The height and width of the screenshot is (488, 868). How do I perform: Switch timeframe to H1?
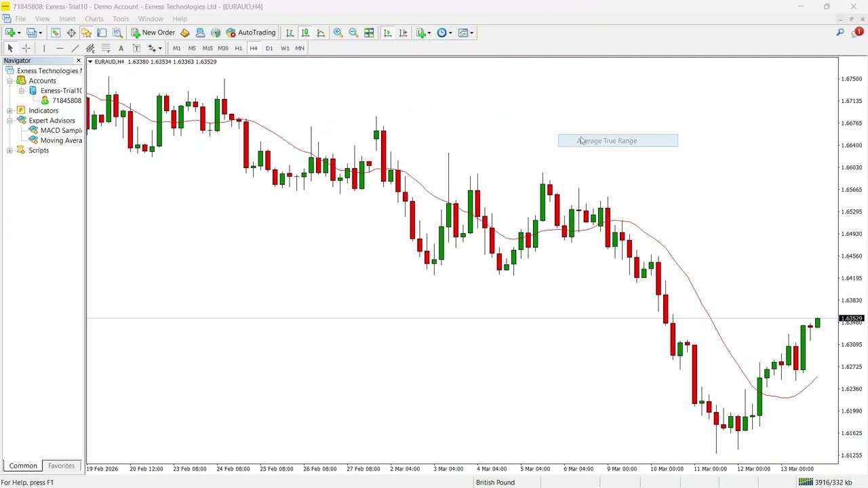(x=238, y=48)
